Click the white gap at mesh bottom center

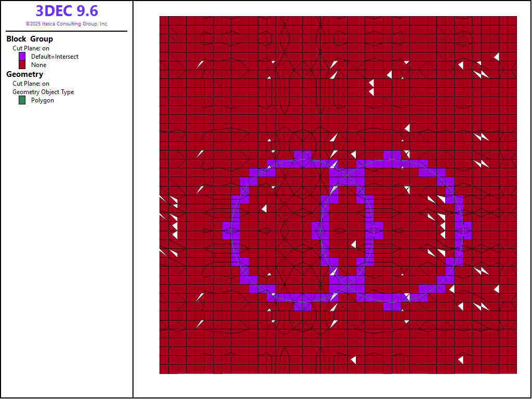tap(353, 360)
